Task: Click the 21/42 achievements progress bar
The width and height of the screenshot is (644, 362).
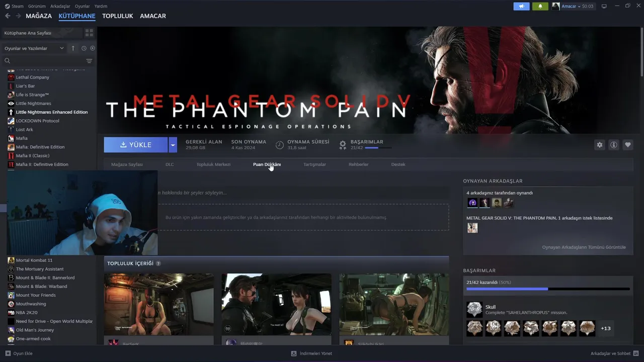Action: [x=548, y=289]
